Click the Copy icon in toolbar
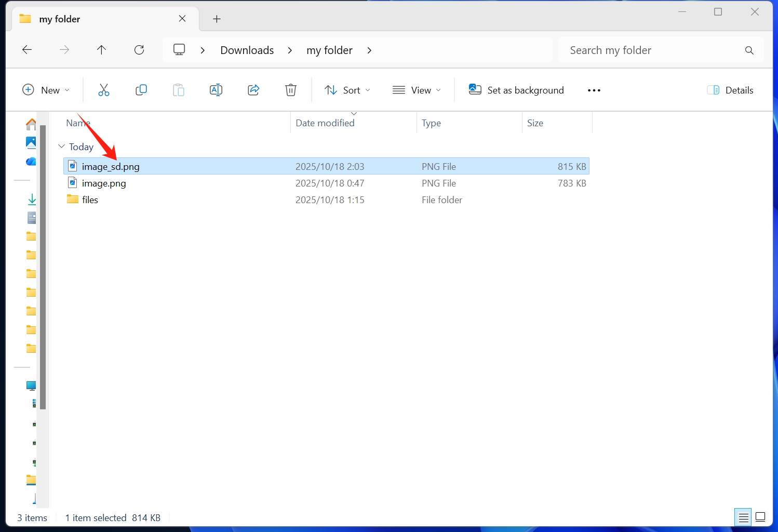Screen dimensions: 778x532 click(x=141, y=90)
